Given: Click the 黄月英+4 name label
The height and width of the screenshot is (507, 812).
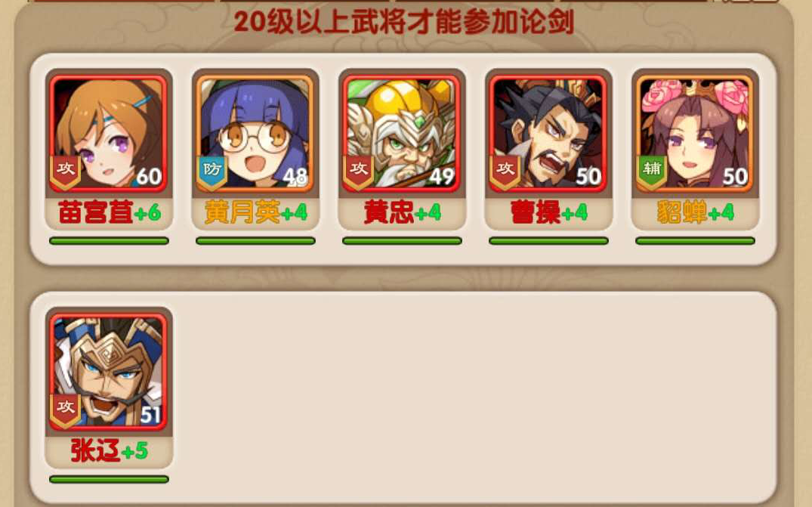Looking at the screenshot, I should (x=256, y=212).
